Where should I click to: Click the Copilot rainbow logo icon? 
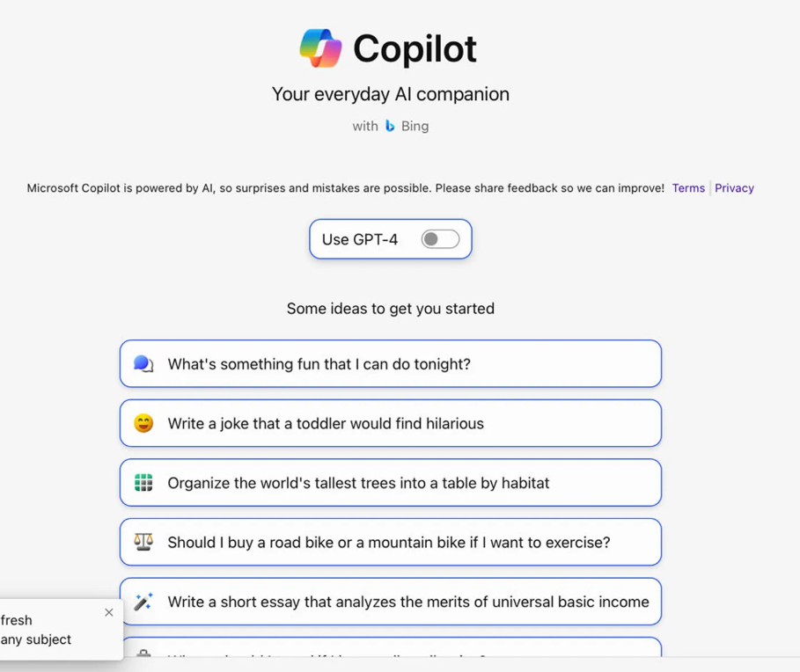coord(320,48)
